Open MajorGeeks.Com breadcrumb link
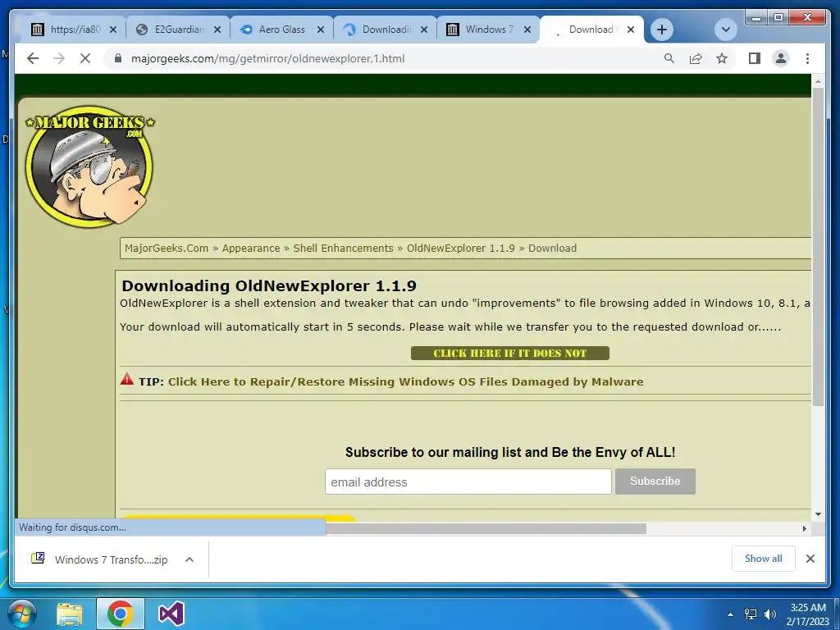 167,248
